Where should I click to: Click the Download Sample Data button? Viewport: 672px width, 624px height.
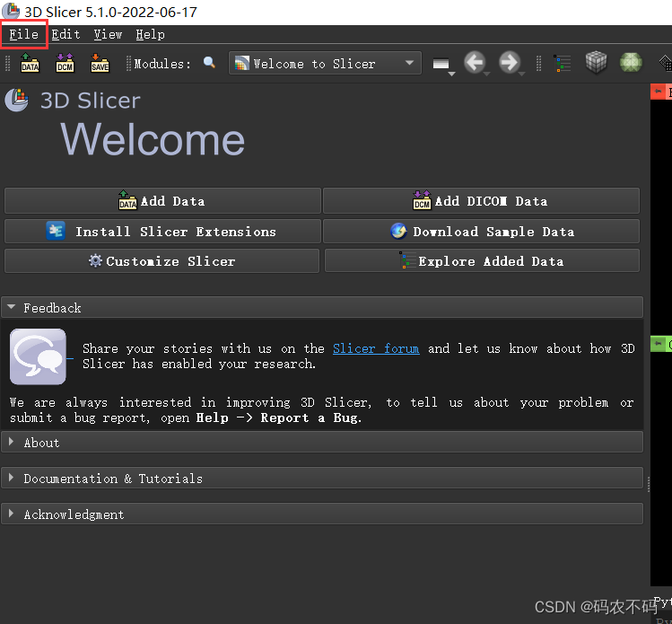pos(482,232)
